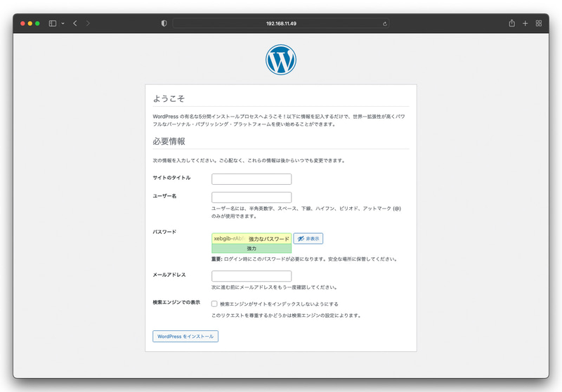Click the WordPress logo
The width and height of the screenshot is (562, 392).
click(x=281, y=60)
